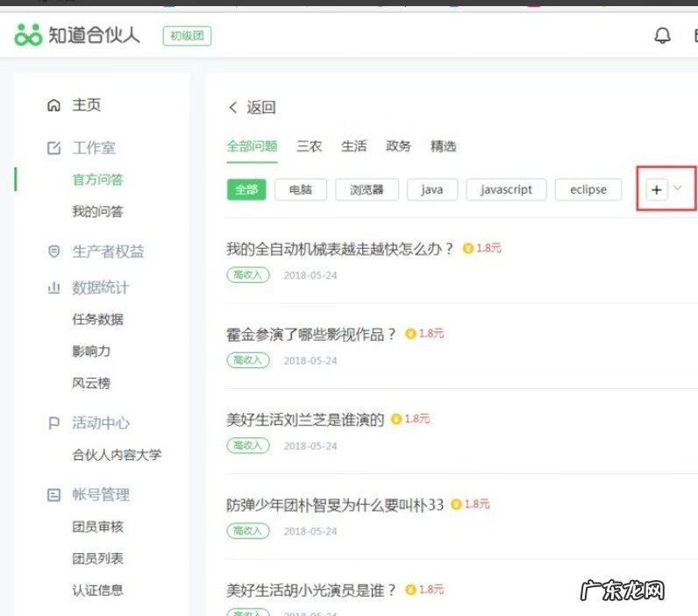This screenshot has height=616, width=698.
Task: Expand the tag list chevron beside plus
Action: [678, 188]
